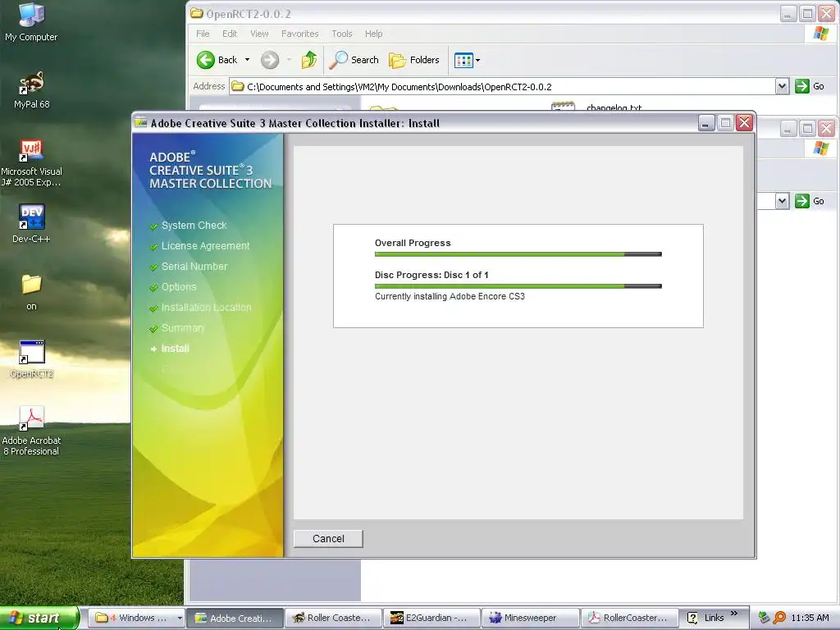Open Microsoft Visual J# 2005 Express shortcut

click(x=31, y=162)
